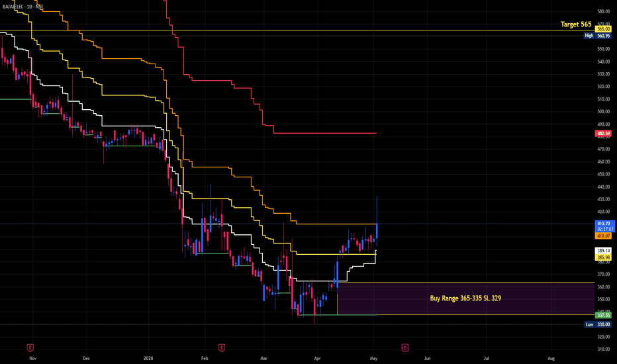This screenshot has height=364, width=617.
Task: Click the 'May' label on time axis
Action: click(374, 359)
